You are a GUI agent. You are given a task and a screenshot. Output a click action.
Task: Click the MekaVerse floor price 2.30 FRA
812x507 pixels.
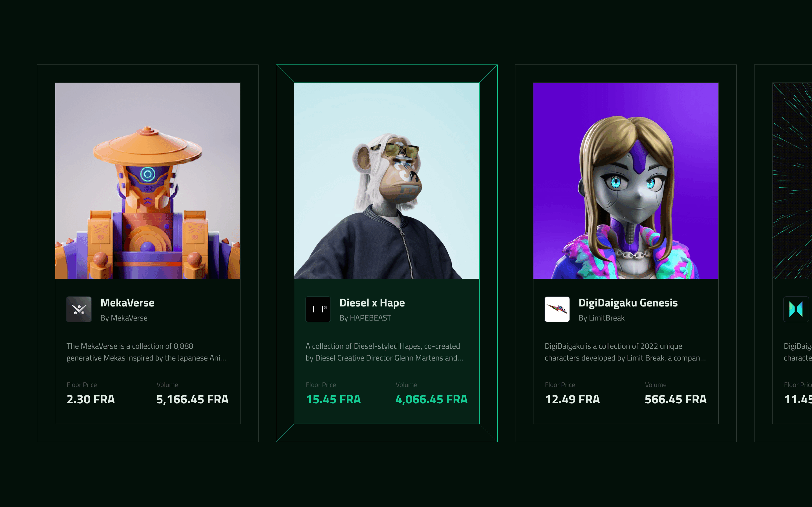tap(91, 399)
